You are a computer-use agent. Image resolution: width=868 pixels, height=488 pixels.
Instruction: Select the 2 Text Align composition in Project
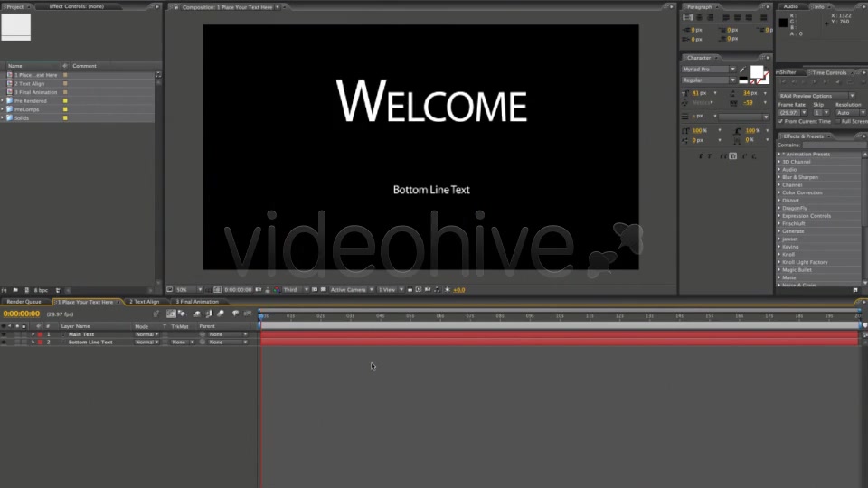(29, 83)
